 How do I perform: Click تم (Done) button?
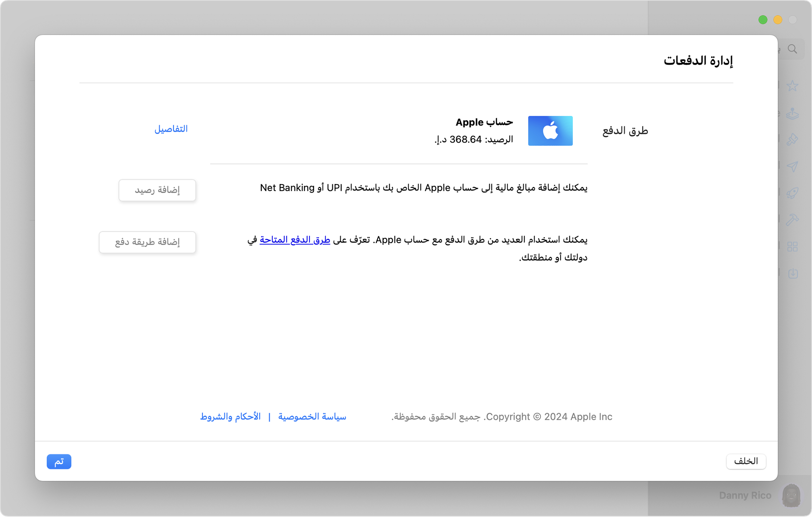pos(59,461)
